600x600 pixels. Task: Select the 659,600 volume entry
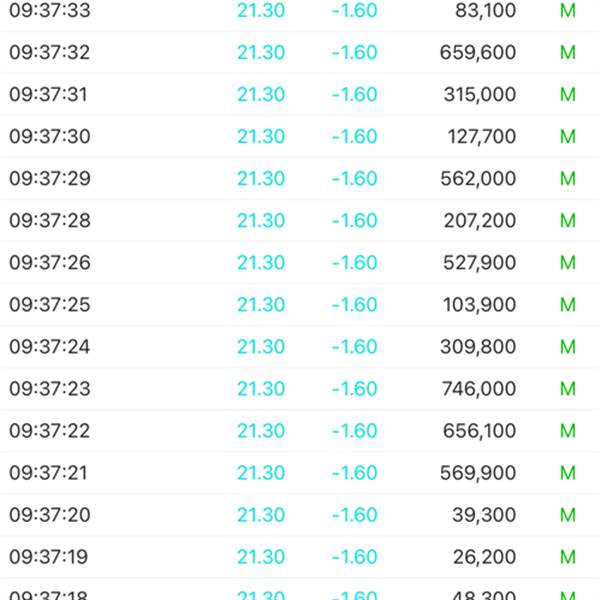click(478, 53)
